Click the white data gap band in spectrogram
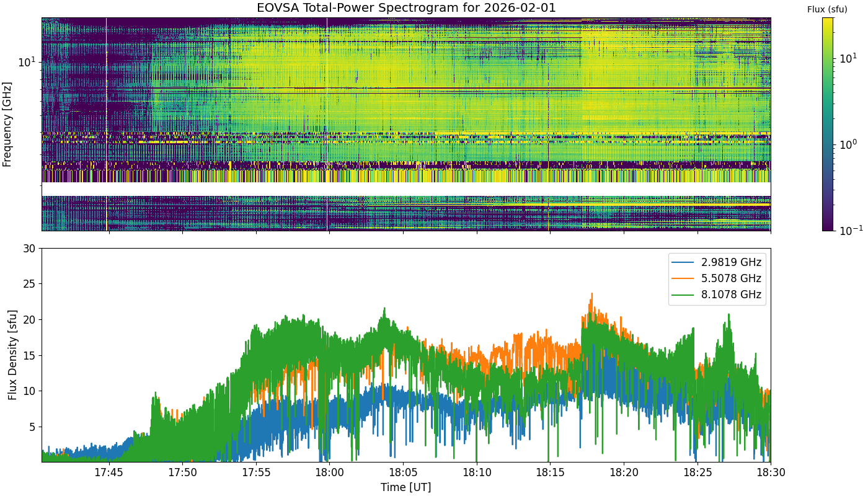The height and width of the screenshot is (496, 868). point(406,188)
